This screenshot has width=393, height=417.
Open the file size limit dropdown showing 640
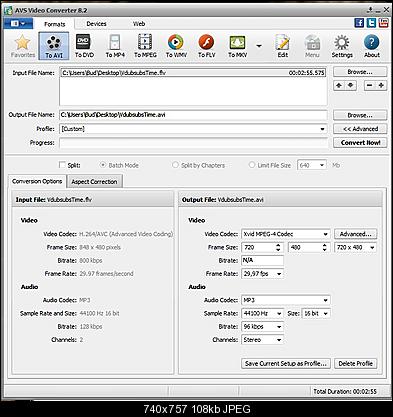tap(312, 165)
